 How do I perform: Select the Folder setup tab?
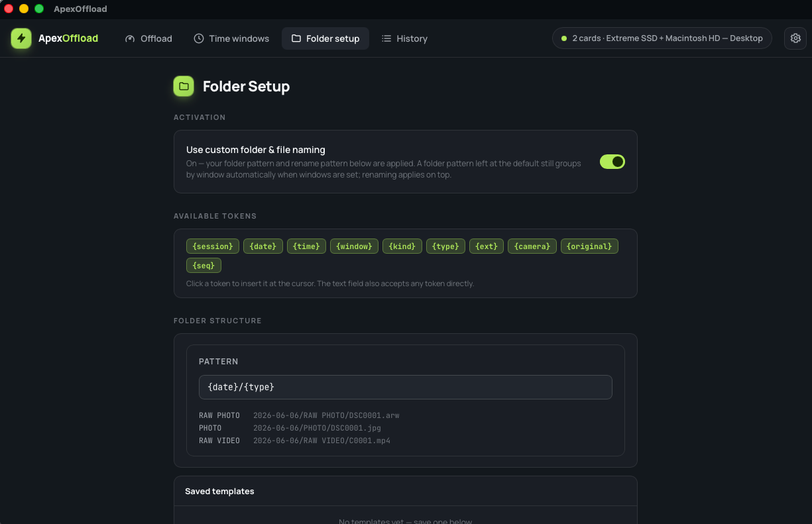click(325, 38)
